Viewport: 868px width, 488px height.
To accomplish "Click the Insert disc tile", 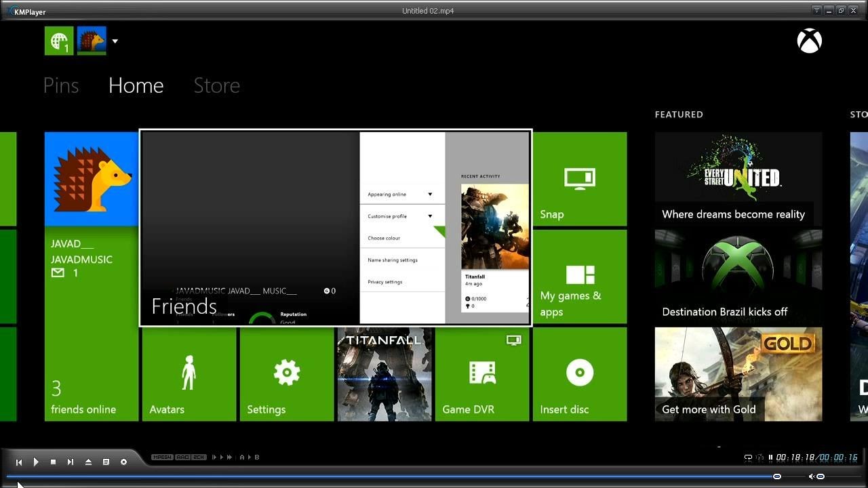I will tap(580, 374).
